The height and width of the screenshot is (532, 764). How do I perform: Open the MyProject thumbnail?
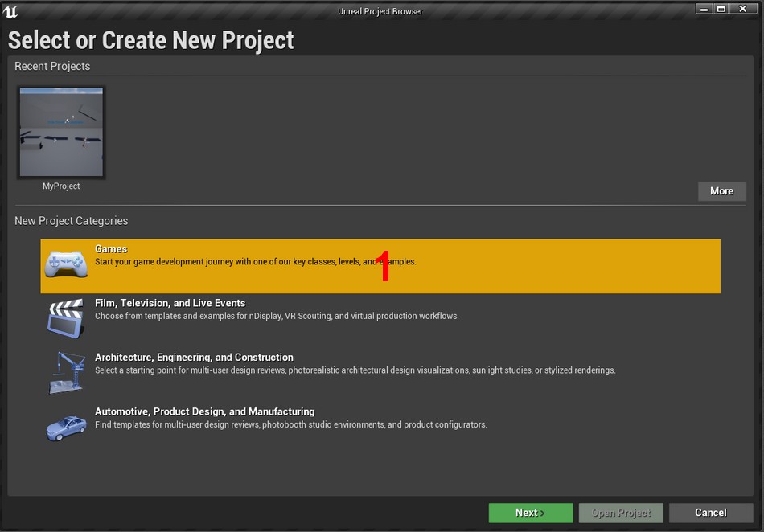click(x=61, y=132)
